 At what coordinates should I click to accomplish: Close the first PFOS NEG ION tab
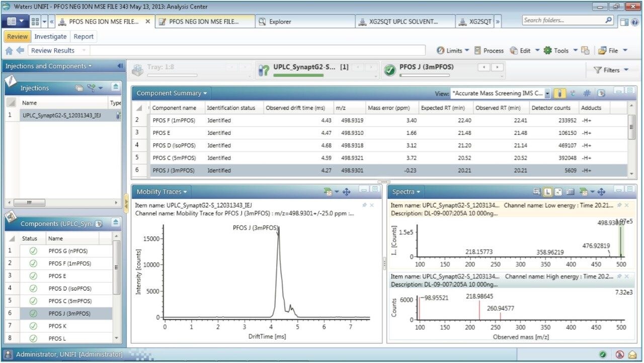pyautogui.click(x=147, y=22)
